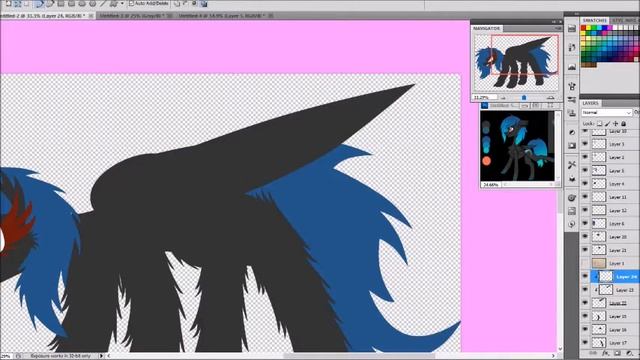Add a layer style with fx button
This screenshot has height=360, width=640.
coord(606,353)
